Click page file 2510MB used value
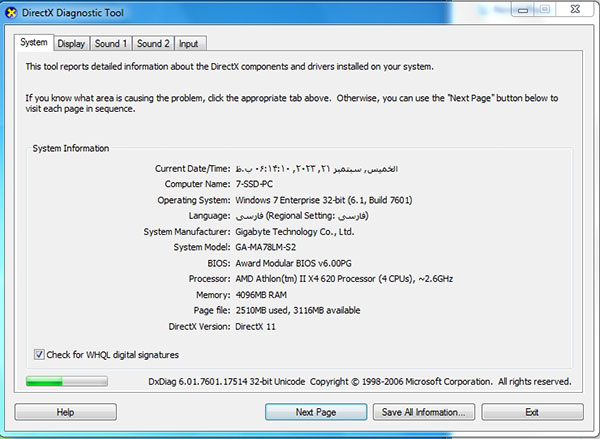The width and height of the screenshot is (600, 439). (298, 310)
